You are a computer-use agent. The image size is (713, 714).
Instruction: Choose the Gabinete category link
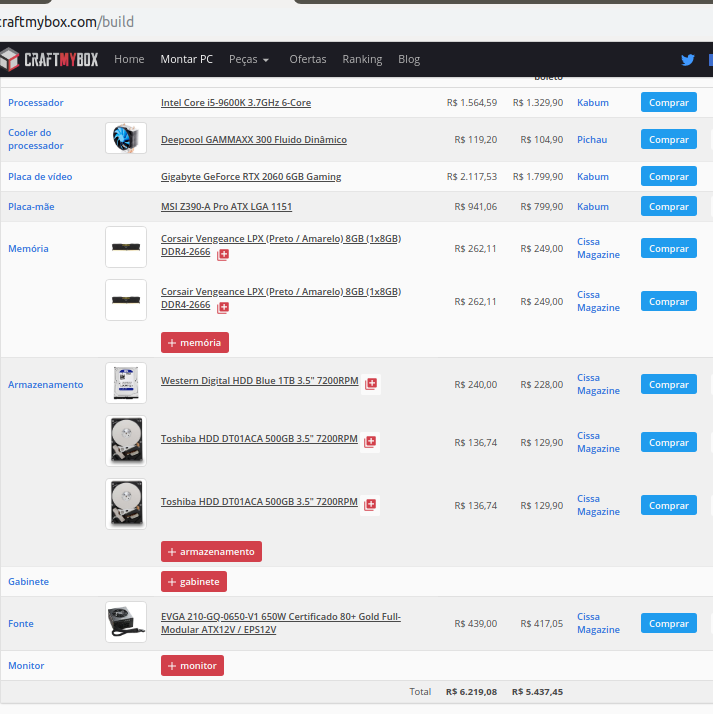pos(28,581)
